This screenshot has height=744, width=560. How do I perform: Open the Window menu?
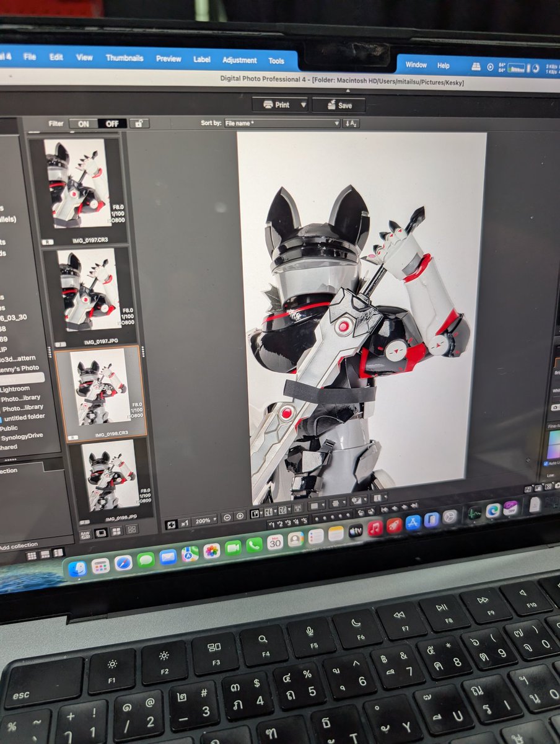click(416, 64)
